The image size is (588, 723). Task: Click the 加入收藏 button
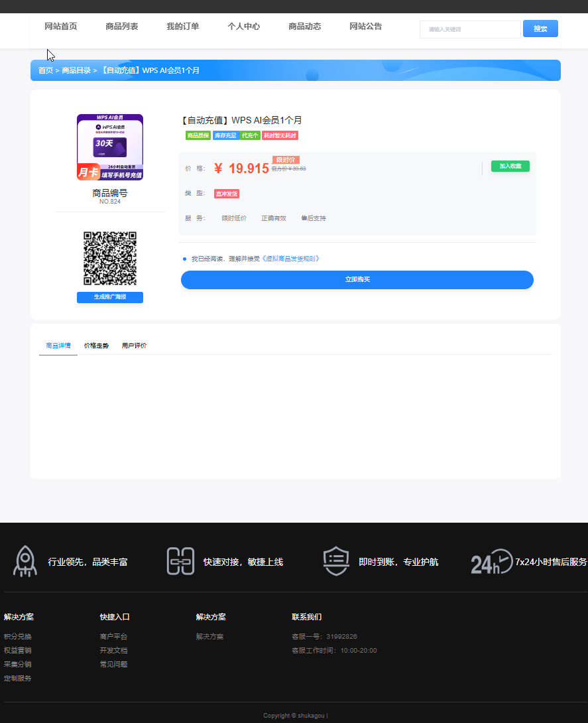510,166
